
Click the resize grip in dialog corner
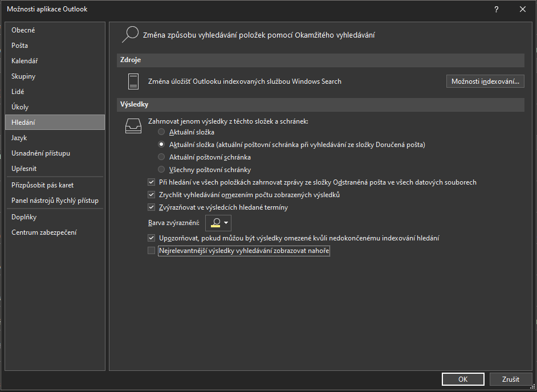pos(532,387)
